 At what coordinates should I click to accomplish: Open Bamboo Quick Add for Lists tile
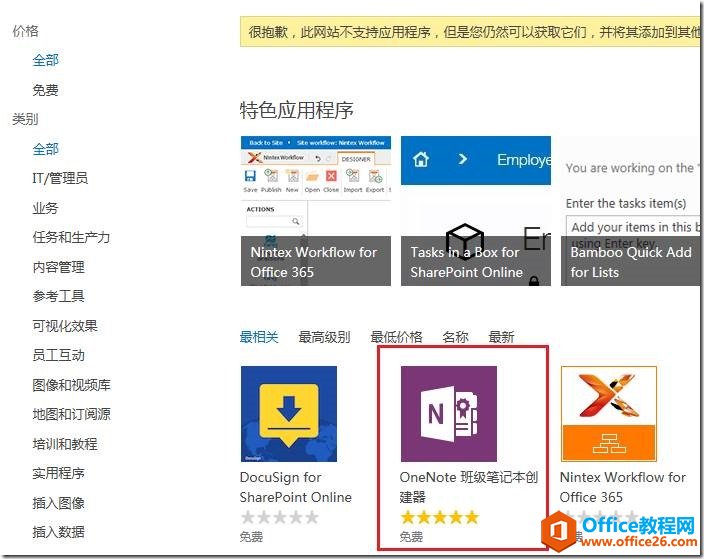[631, 211]
